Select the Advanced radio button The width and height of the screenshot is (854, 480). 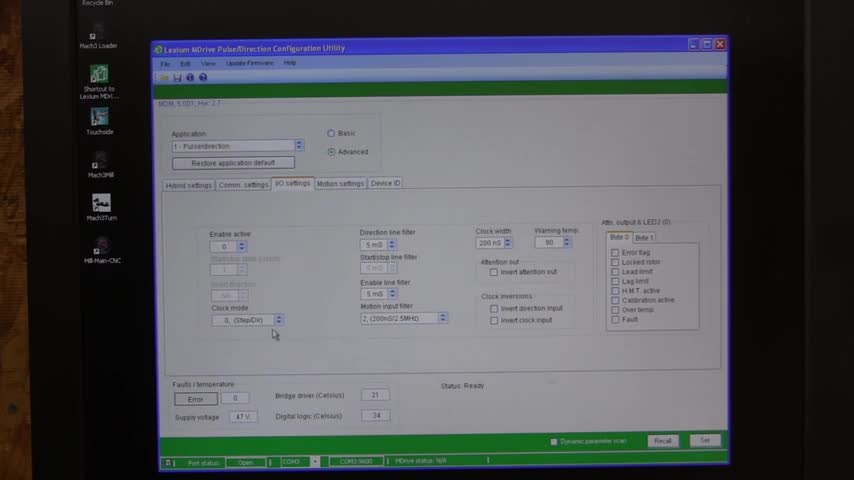point(331,152)
